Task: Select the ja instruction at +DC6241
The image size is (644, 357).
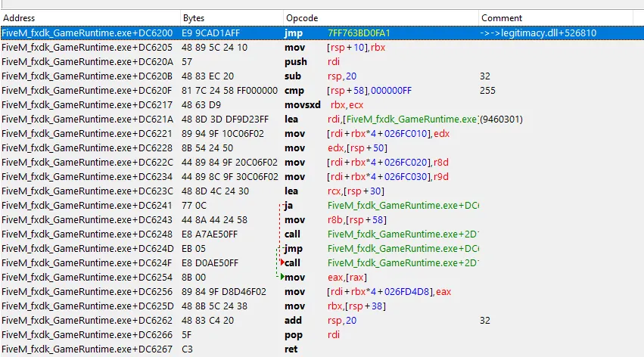Action: point(288,205)
